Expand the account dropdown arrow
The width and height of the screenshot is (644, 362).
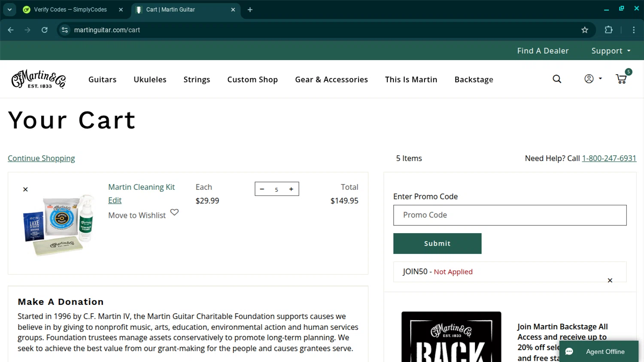(600, 79)
